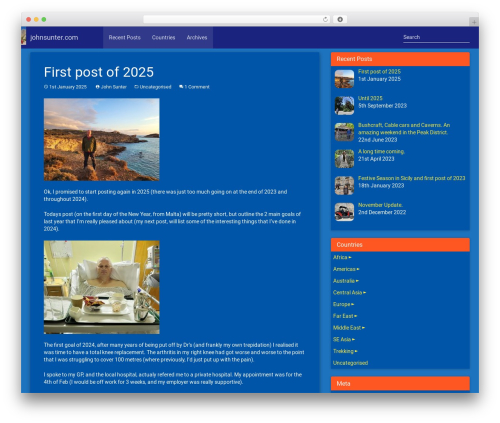
Task: Click the johnsunter.com site logo image
Action: pyautogui.click(x=23, y=37)
